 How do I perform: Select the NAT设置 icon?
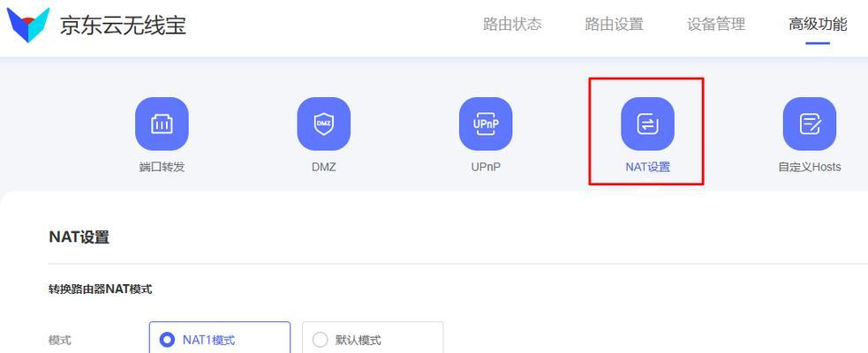pyautogui.click(x=647, y=124)
